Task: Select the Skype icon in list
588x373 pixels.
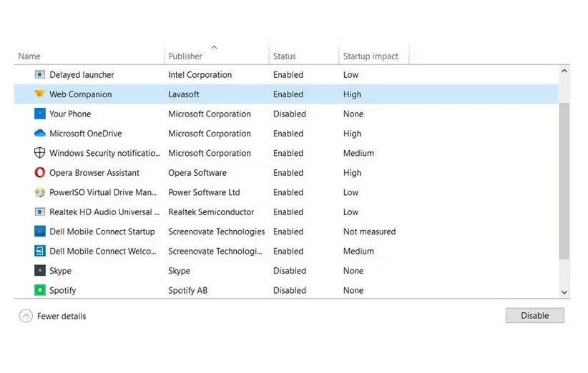Action: [40, 271]
